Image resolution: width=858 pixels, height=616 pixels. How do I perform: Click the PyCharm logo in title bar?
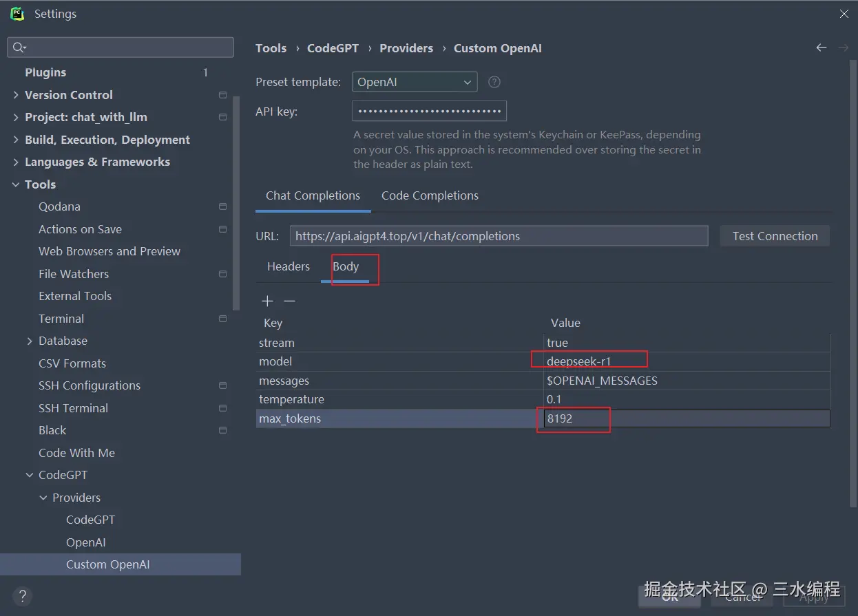pyautogui.click(x=17, y=13)
